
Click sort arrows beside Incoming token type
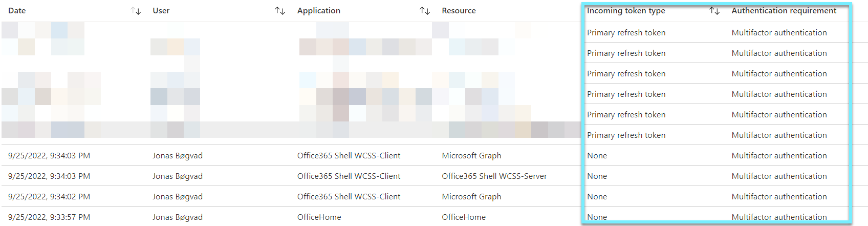tap(714, 11)
